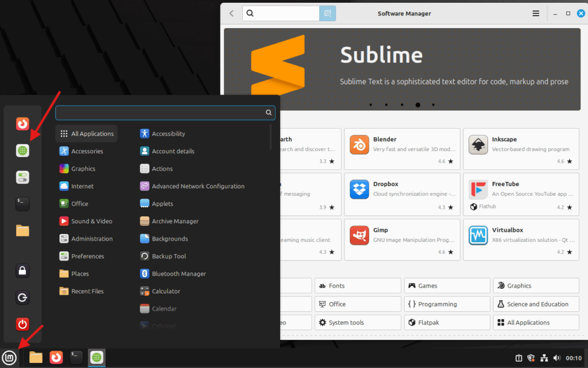
Task: Click the Virtualbox app icon in Software Manager
Action: click(x=478, y=235)
